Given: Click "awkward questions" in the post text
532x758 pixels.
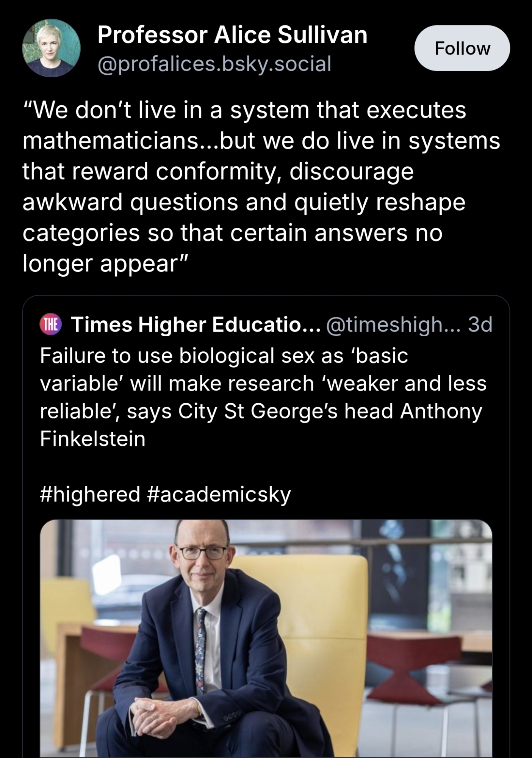Looking at the screenshot, I should [x=130, y=202].
